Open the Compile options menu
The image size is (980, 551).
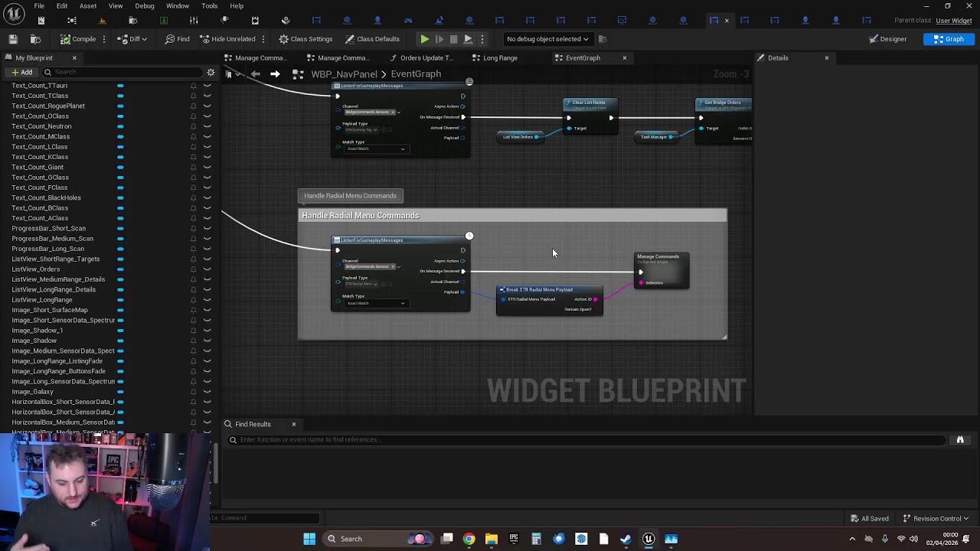[x=106, y=39]
